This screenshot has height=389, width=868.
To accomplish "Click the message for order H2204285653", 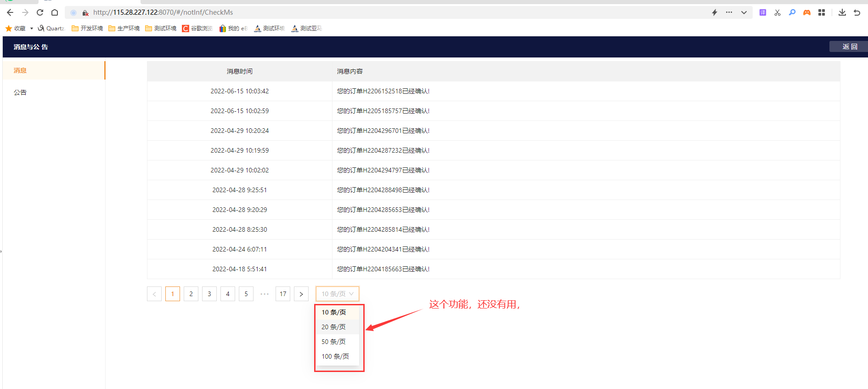I will (383, 210).
